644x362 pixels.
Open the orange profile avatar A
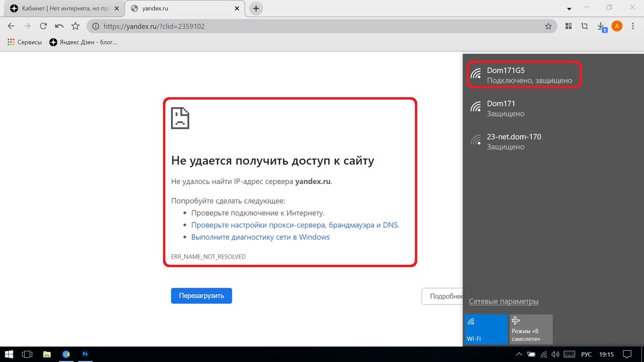[x=617, y=26]
